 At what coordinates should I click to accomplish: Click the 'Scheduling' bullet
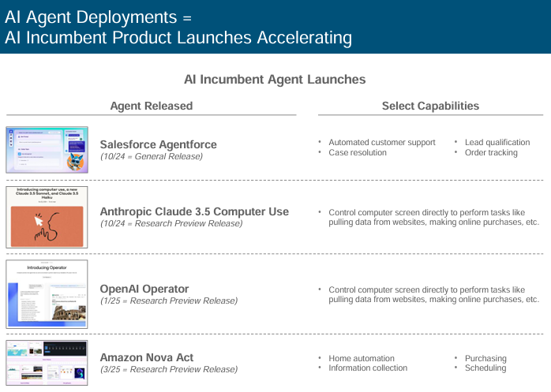(485, 368)
